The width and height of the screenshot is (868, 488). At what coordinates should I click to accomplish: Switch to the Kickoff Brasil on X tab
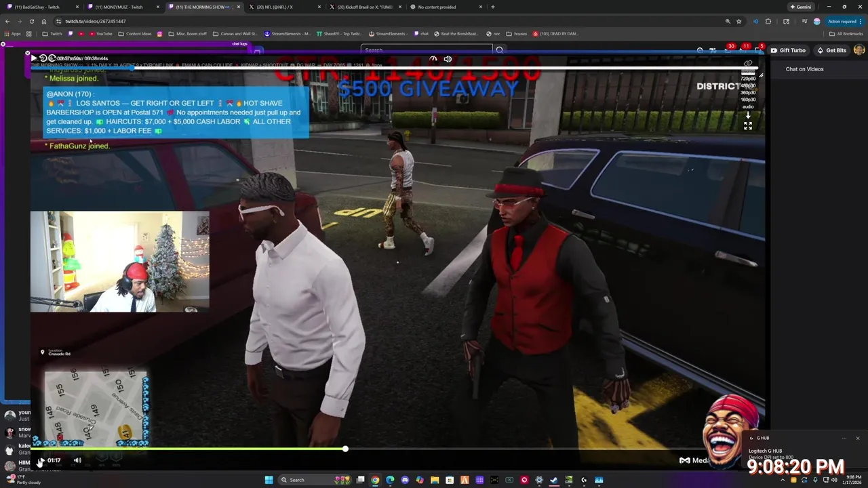(363, 7)
